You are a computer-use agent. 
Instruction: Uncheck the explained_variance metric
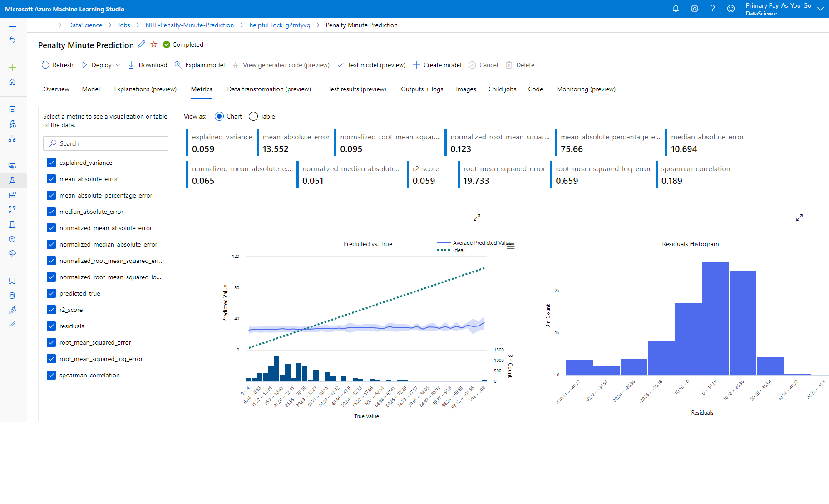coord(51,162)
